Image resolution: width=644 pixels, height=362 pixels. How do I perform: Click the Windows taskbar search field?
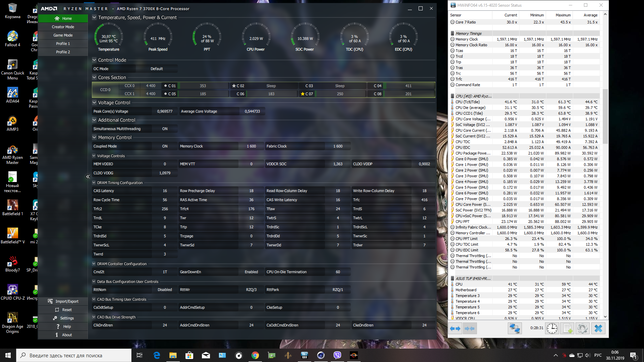74,355
